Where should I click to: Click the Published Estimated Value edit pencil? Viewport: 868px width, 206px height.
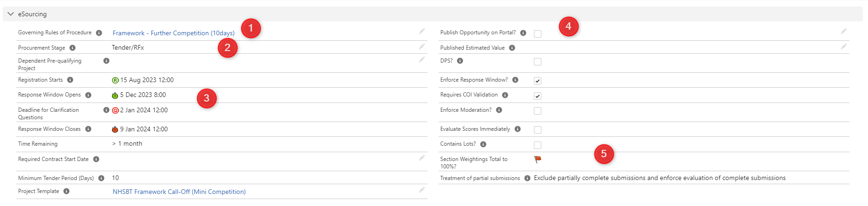click(x=844, y=46)
